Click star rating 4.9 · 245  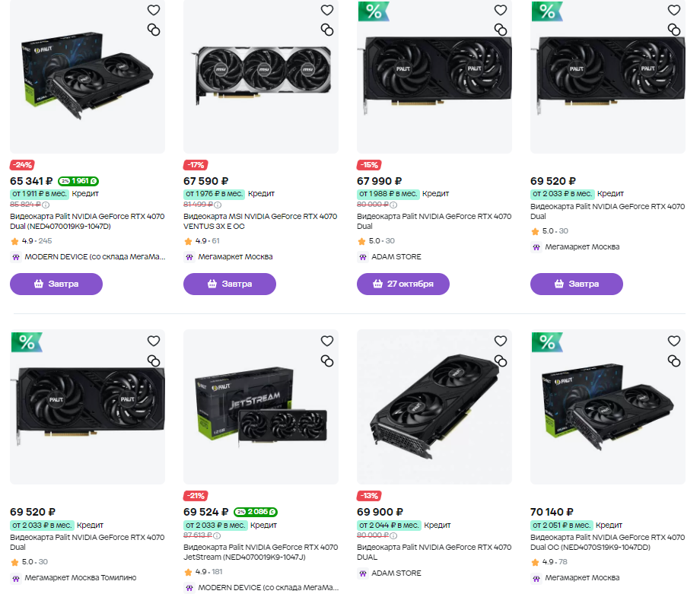click(31, 241)
